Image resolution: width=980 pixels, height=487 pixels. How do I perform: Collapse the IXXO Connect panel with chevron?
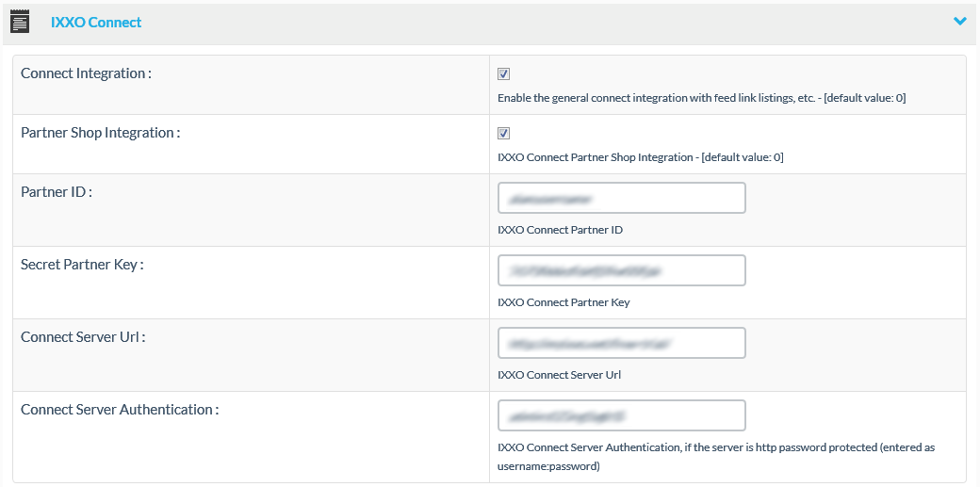[959, 21]
